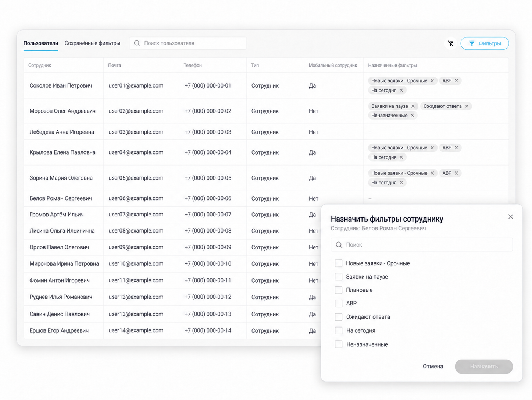The image size is (532, 400).
Task: Check the Новые заявки - Срочные checkbox
Action: [x=339, y=263]
